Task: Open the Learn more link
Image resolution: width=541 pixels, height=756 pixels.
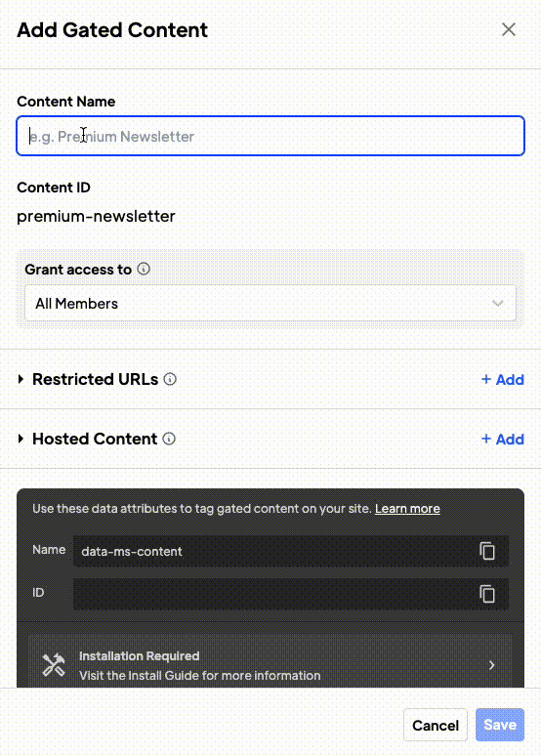Action: 407,509
